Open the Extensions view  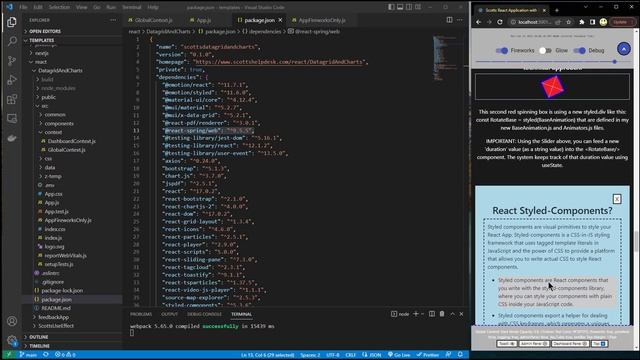click(x=12, y=99)
